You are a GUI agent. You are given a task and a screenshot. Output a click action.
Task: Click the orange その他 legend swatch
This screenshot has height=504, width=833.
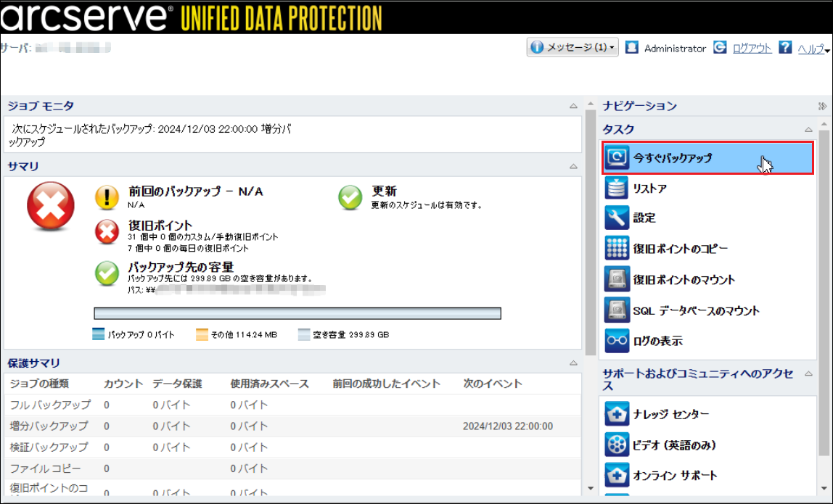pyautogui.click(x=202, y=334)
